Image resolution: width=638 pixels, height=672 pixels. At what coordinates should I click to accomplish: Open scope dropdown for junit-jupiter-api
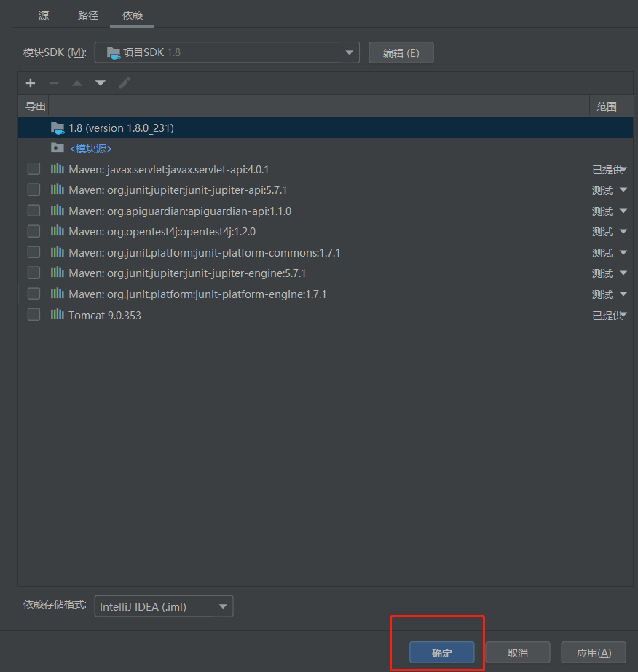click(x=623, y=190)
